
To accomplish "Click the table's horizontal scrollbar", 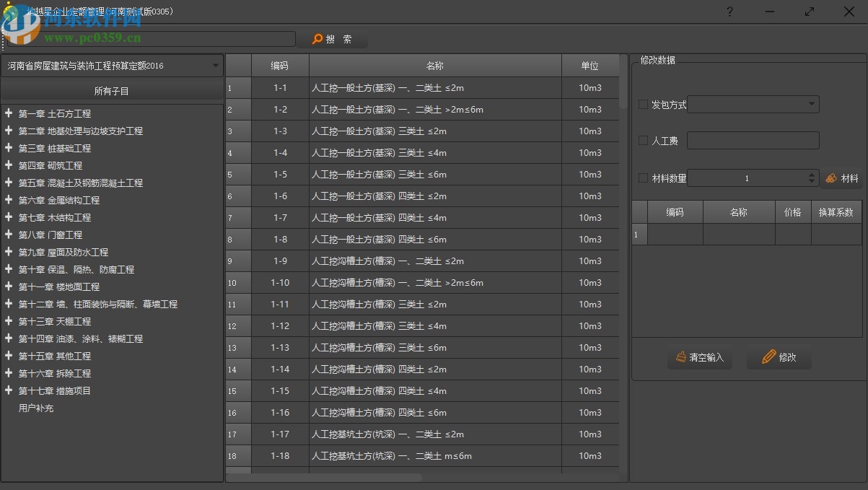I will 325,477.
